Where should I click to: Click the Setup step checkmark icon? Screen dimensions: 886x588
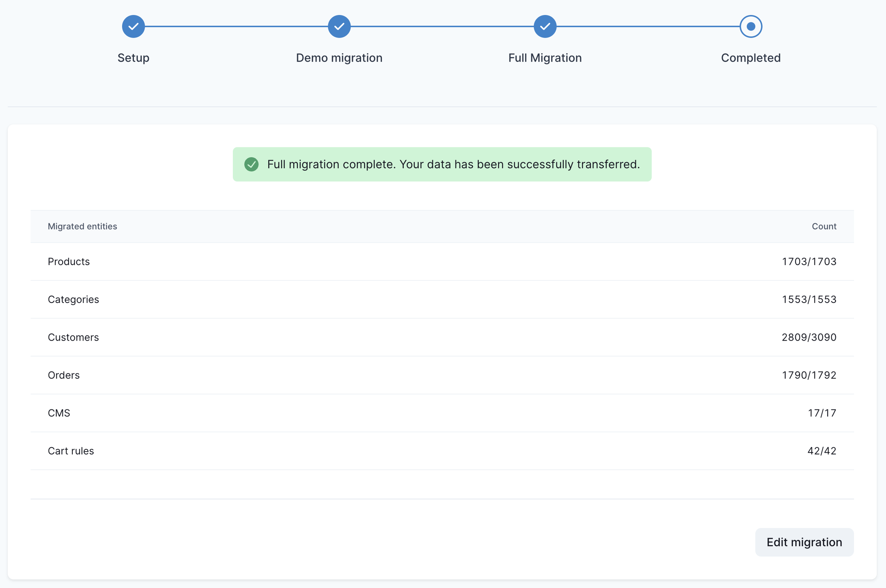(x=134, y=27)
